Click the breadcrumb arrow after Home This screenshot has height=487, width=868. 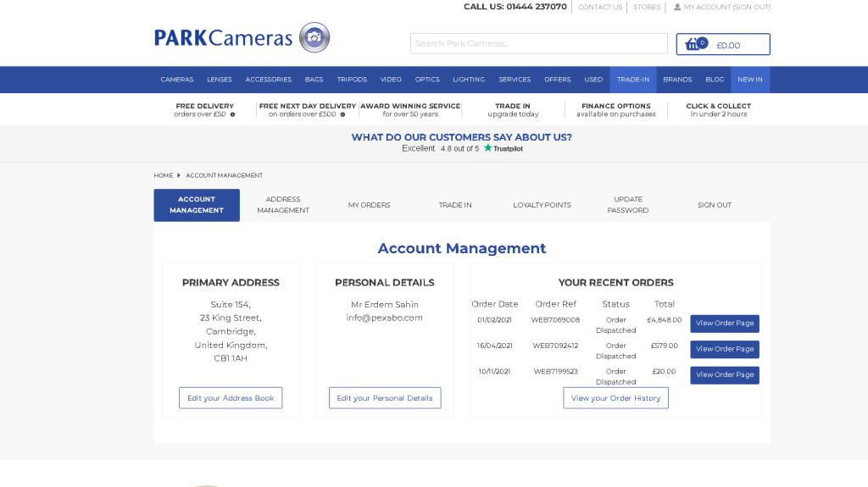coord(178,175)
